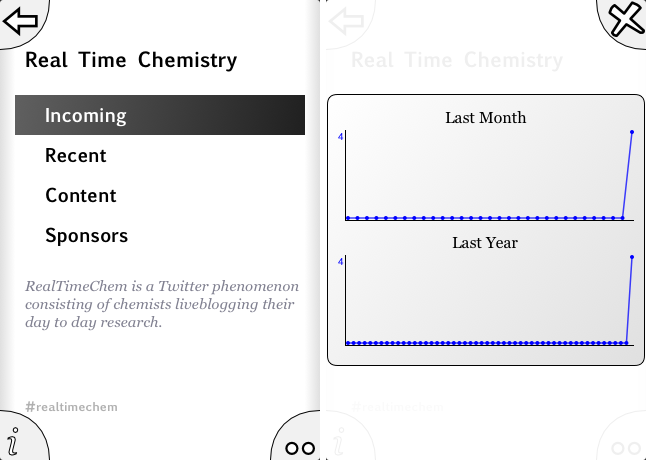Click the peak data point in Last Year chart
The width and height of the screenshot is (647, 460).
coord(632,257)
